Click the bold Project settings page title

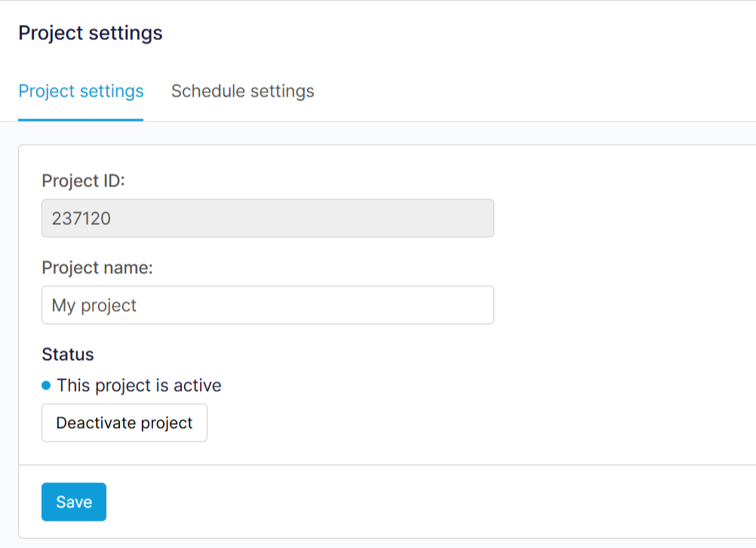[x=90, y=33]
